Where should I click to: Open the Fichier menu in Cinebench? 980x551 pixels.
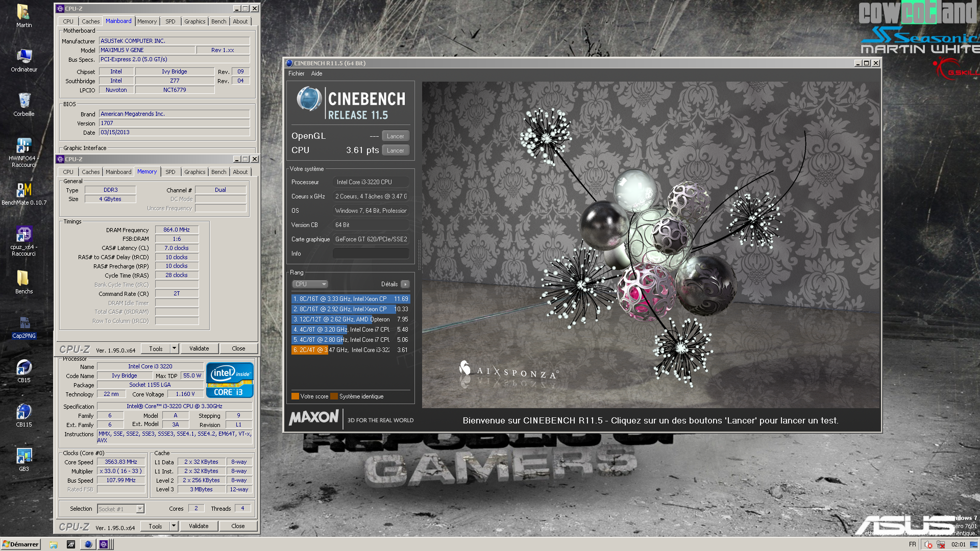296,73
